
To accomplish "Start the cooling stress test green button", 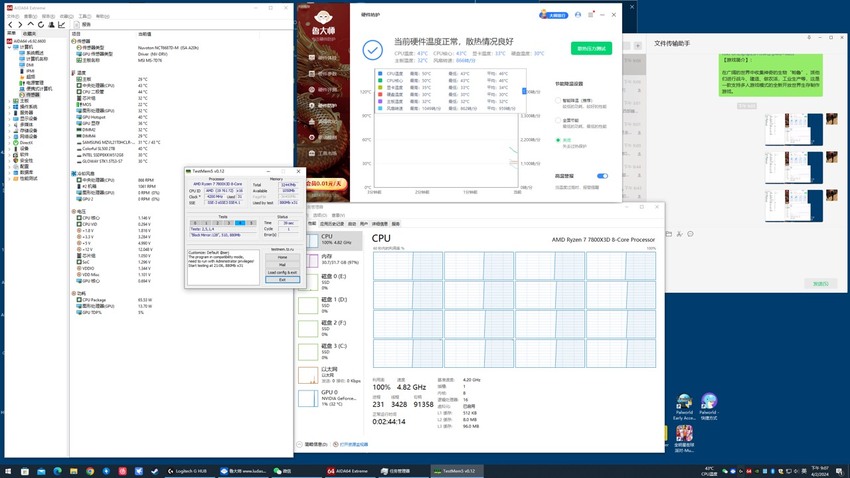I will coord(591,48).
